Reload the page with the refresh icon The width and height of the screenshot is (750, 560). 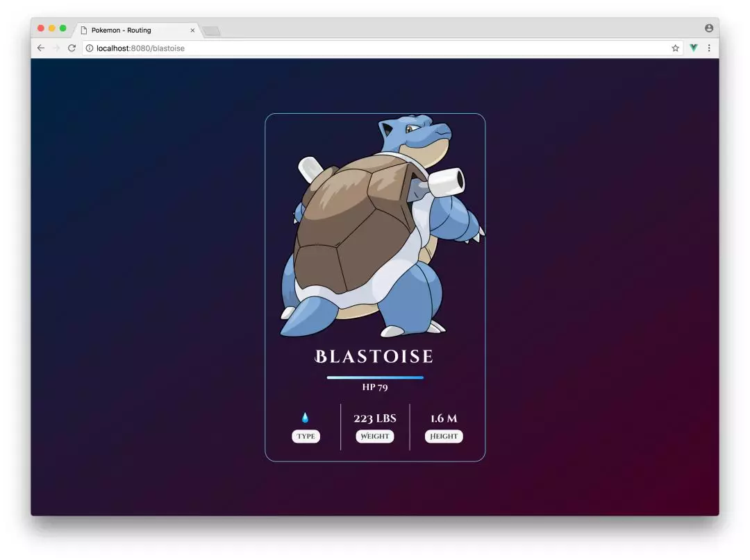click(x=72, y=48)
